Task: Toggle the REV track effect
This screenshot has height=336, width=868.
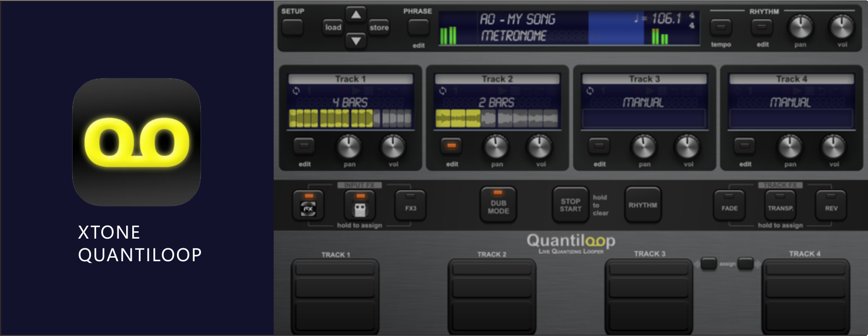Action: coord(831,205)
